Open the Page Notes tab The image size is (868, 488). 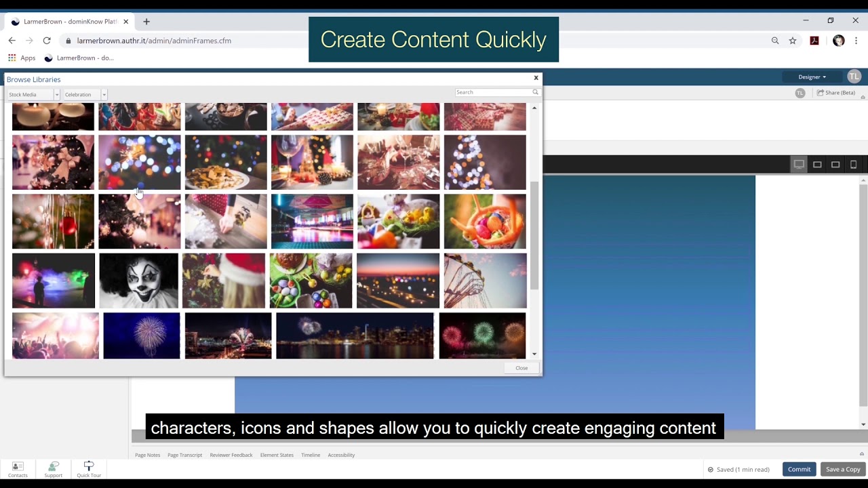tap(147, 455)
